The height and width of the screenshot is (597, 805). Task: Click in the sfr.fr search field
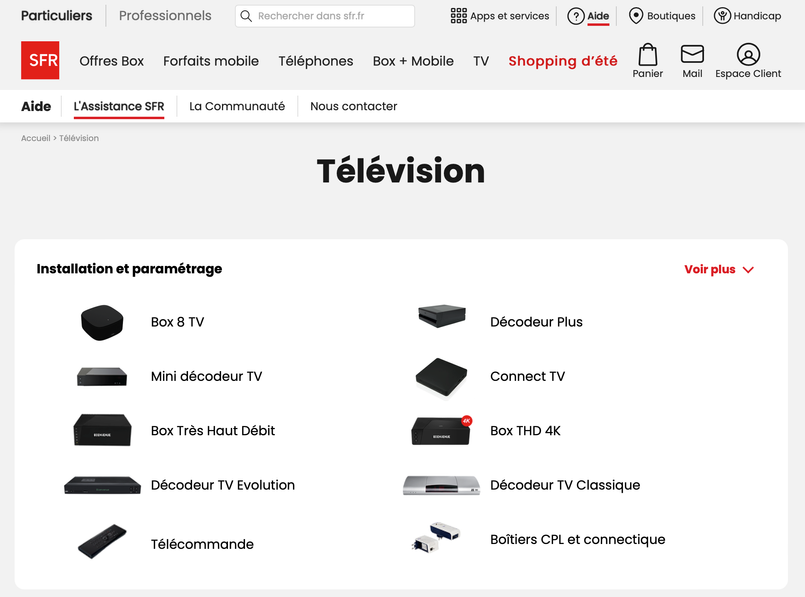(330, 16)
